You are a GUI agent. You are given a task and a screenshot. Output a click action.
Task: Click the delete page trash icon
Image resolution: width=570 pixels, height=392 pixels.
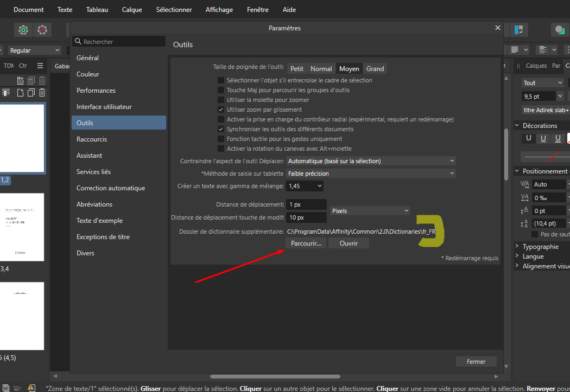coord(42,93)
